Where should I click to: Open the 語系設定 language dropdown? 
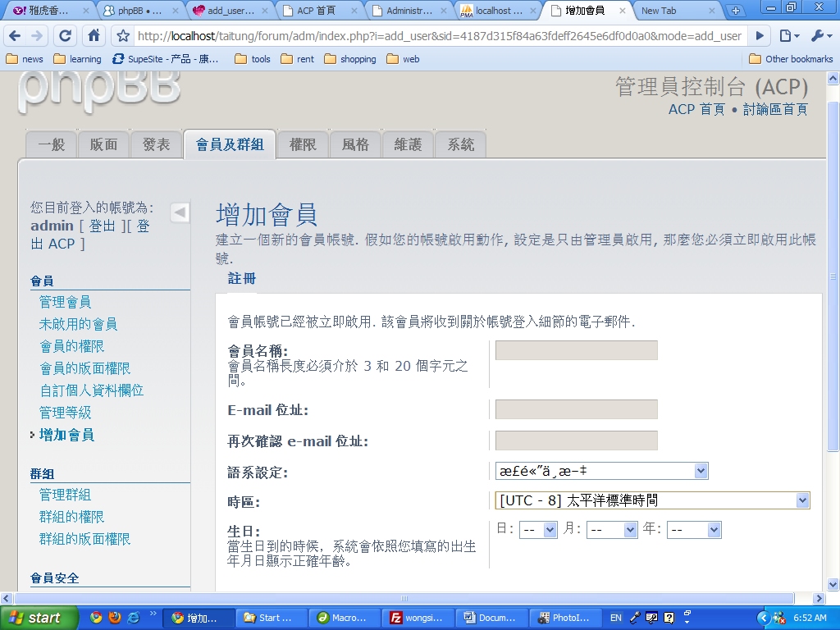(x=601, y=471)
